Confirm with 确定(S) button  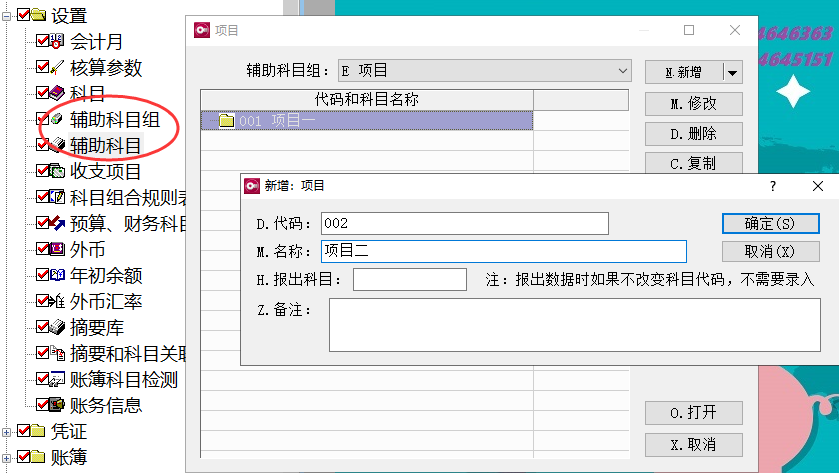tap(771, 223)
